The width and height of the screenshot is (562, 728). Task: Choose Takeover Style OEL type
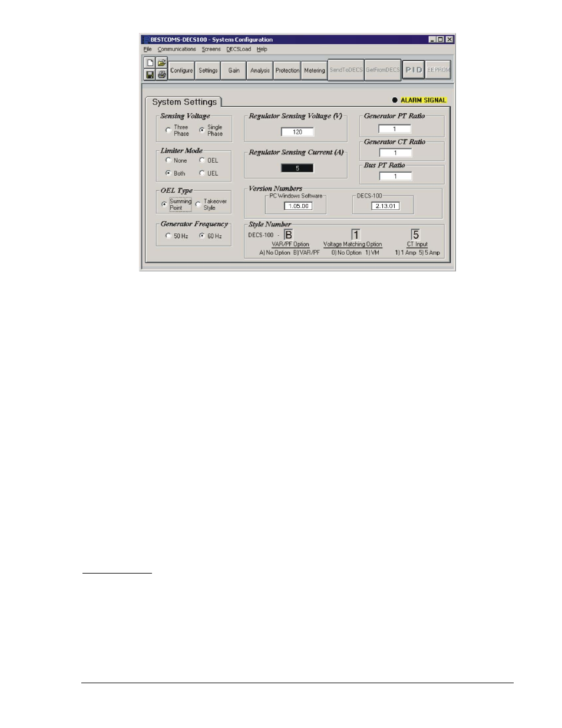tap(211, 205)
